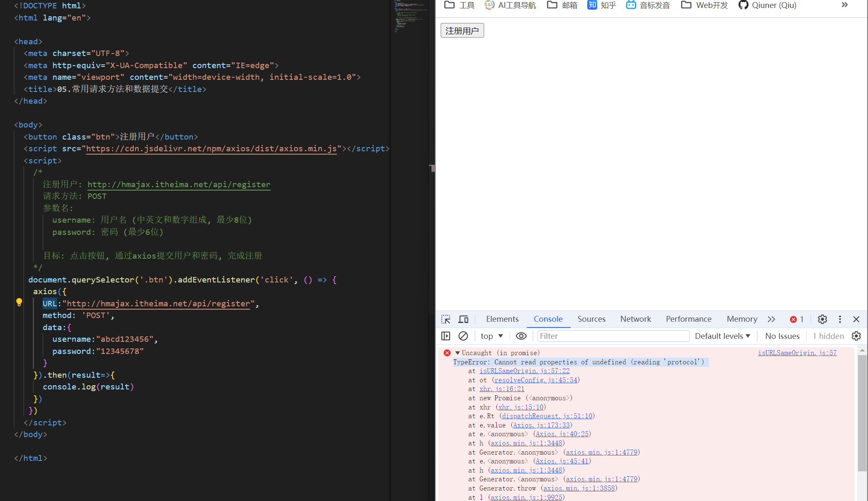Toggle the eye filter icon in Console

521,336
